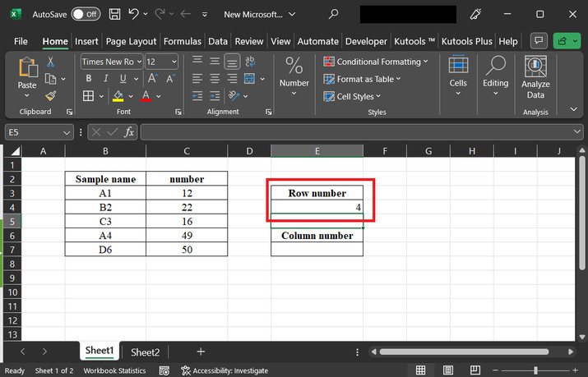Click Middle Align icon
The height and width of the screenshot is (377, 588).
[215, 62]
